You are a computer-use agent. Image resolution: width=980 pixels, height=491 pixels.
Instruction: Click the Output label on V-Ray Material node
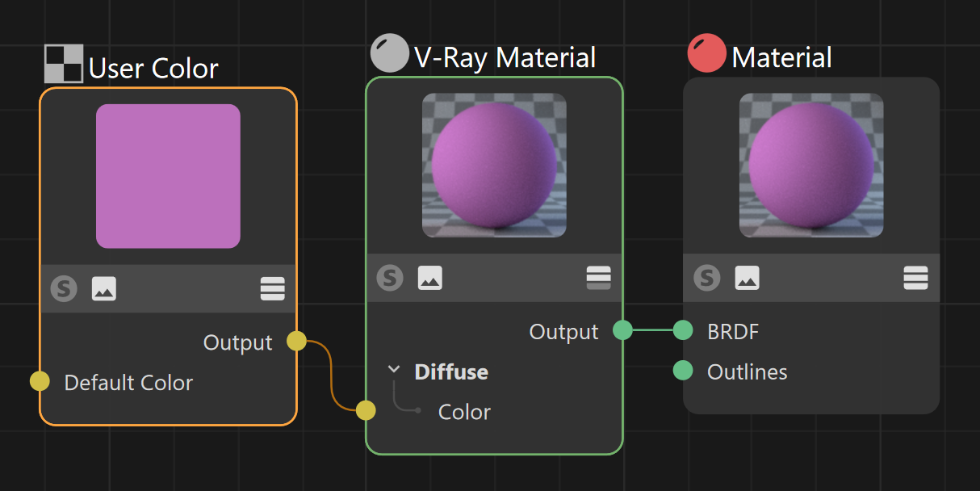(x=564, y=331)
